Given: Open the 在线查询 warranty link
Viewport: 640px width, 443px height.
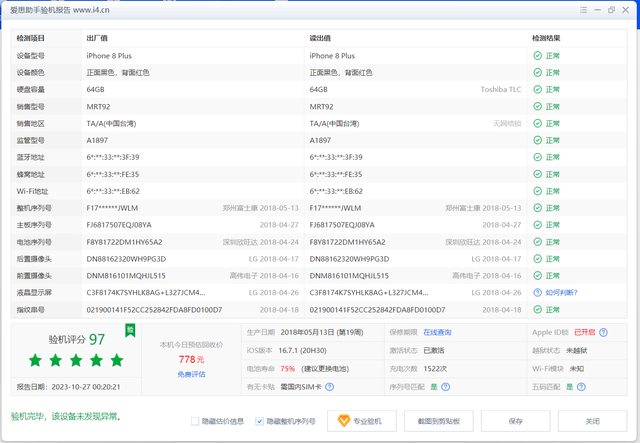Looking at the screenshot, I should (437, 331).
